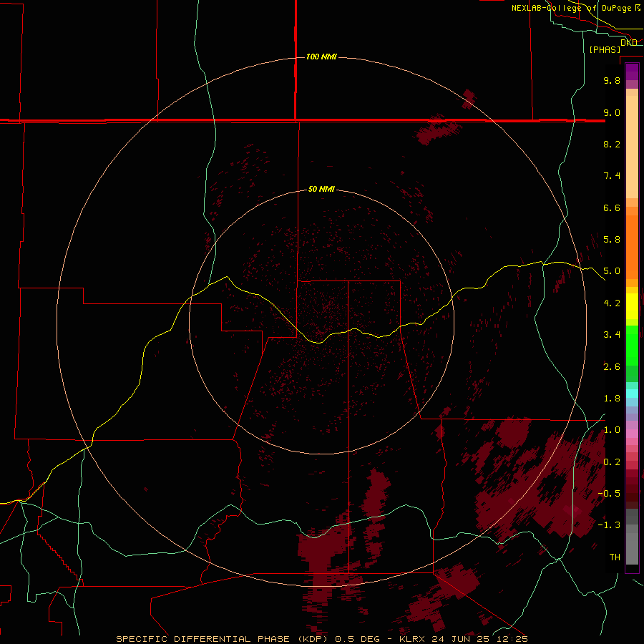Click the 8.2 legend value

point(612,144)
